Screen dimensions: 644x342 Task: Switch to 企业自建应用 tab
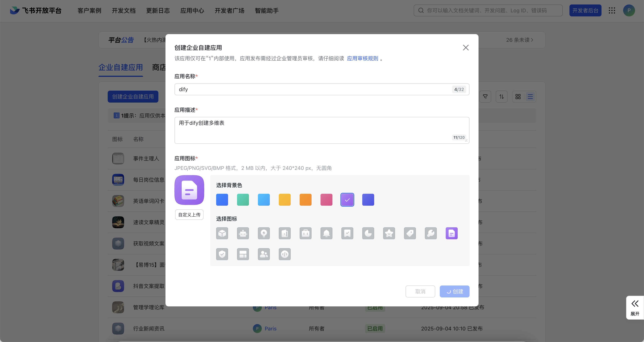(121, 67)
